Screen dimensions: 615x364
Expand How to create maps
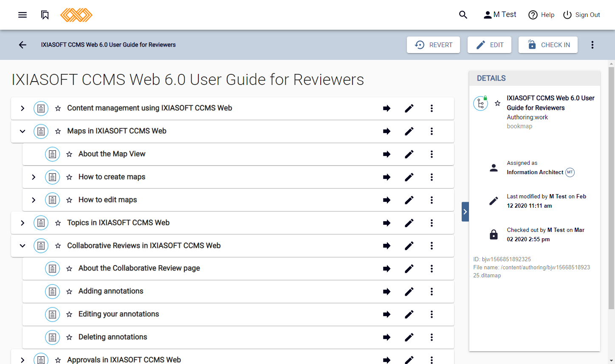pyautogui.click(x=34, y=177)
